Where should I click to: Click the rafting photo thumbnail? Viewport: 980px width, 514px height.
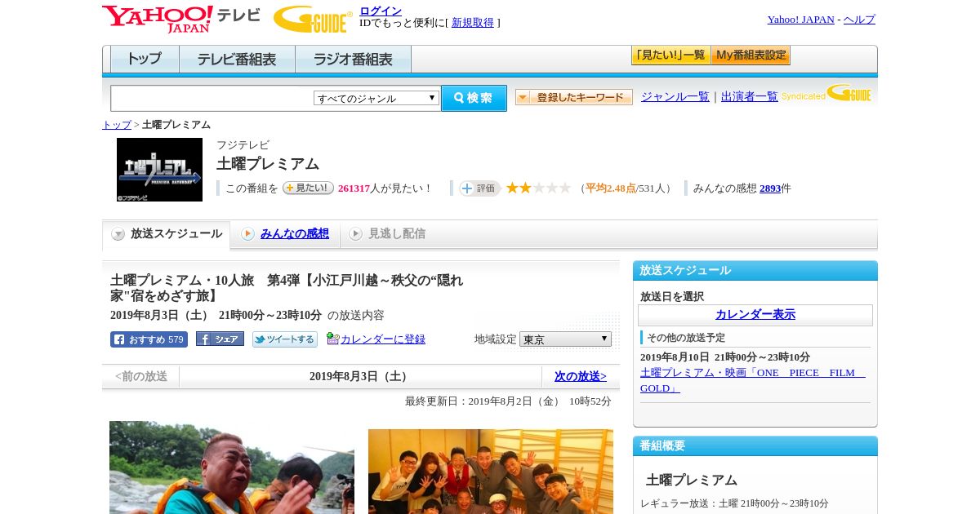(x=232, y=467)
